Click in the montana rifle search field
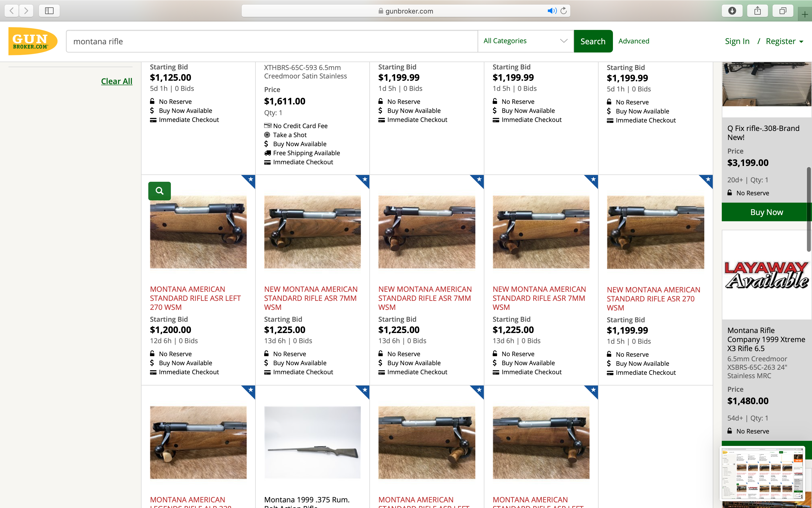Viewport: 812px width, 508px height. 272,41
